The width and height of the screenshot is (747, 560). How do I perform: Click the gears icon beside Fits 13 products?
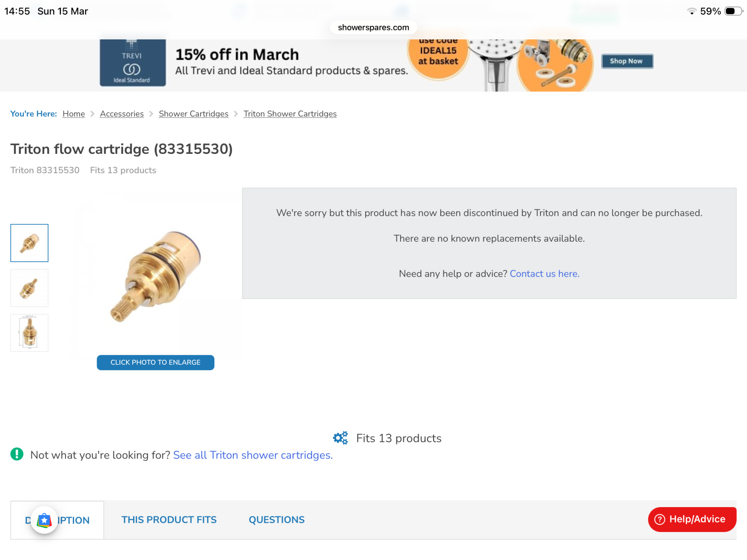click(340, 438)
